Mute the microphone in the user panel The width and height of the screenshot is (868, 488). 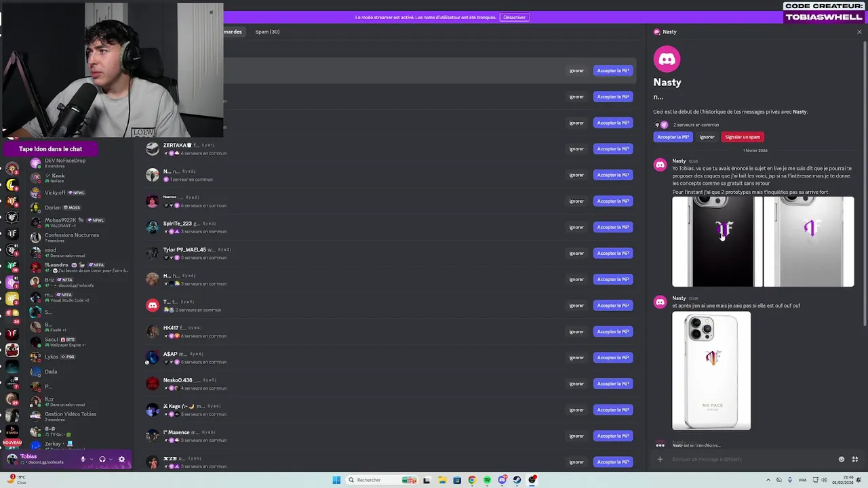(83, 459)
